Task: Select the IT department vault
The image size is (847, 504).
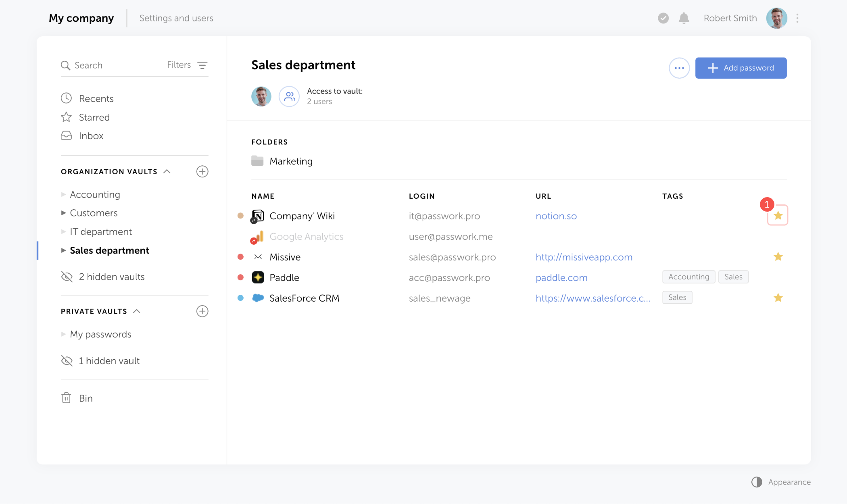Action: click(x=101, y=231)
